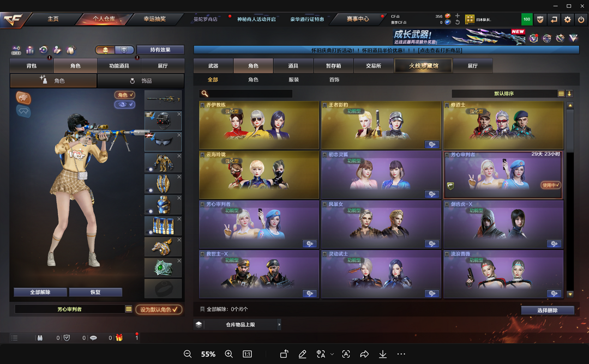Toggle the 角色 checkmark pill in preview
Viewport: 589px width, 364px height.
(x=125, y=95)
